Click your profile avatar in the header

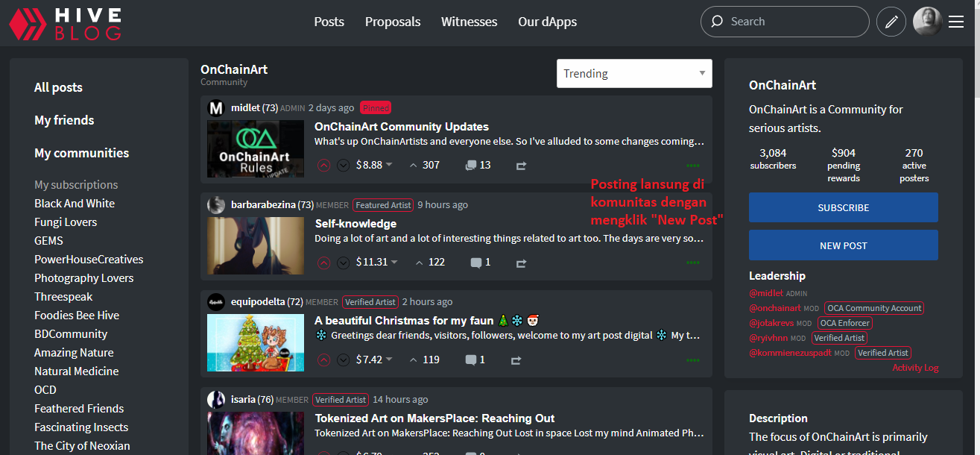pyautogui.click(x=926, y=22)
